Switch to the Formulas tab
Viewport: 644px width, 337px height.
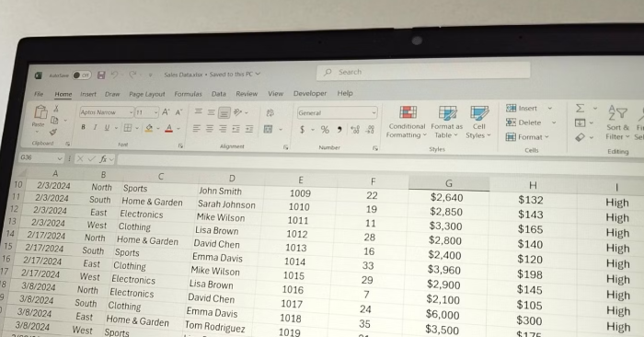(x=188, y=94)
